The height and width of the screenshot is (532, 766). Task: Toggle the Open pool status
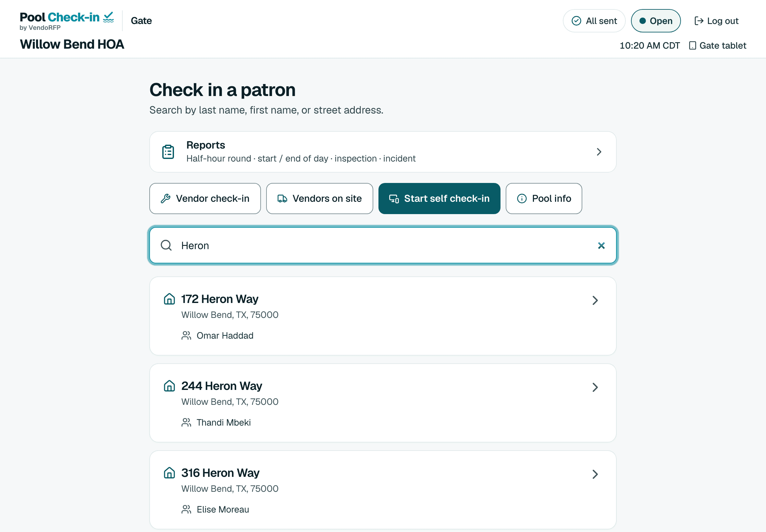click(x=655, y=21)
